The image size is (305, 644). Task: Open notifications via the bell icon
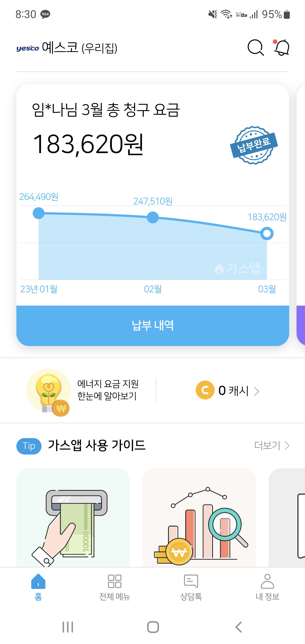(x=282, y=47)
